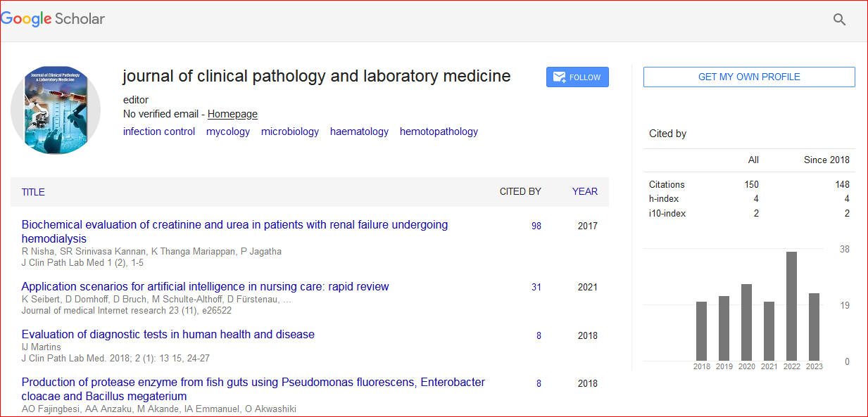Sort articles by Year column header

tap(584, 192)
